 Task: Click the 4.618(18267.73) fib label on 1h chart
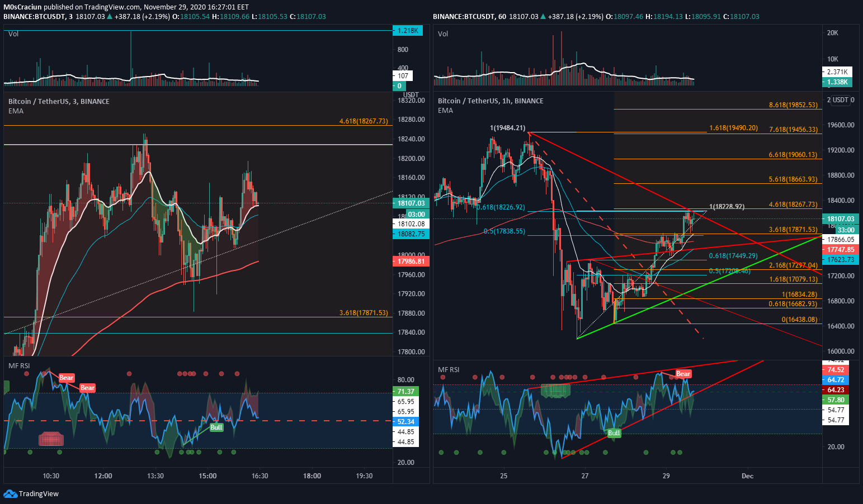pos(793,205)
